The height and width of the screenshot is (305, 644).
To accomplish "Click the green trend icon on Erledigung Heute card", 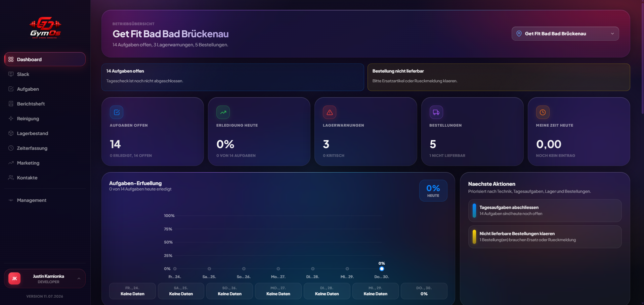I will (223, 112).
